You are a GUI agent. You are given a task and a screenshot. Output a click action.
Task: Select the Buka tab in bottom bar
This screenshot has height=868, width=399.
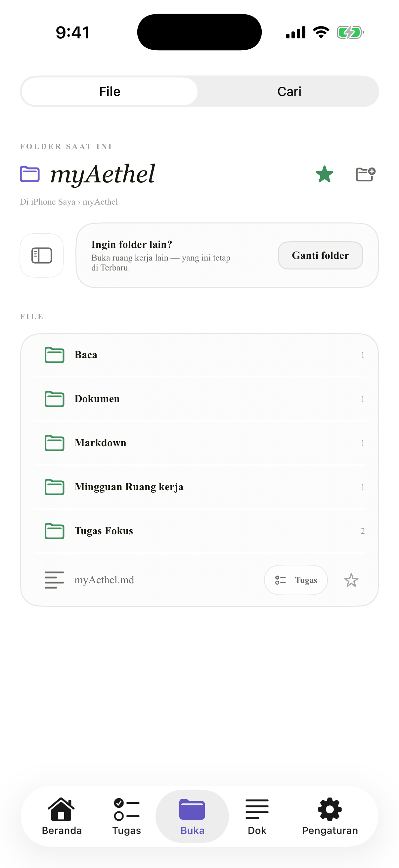(x=192, y=816)
